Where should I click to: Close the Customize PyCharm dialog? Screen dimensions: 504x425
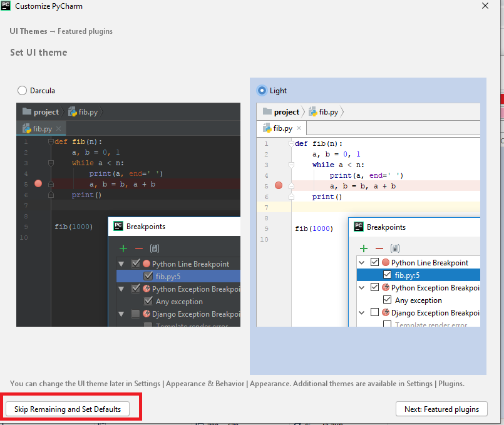pyautogui.click(x=485, y=6)
